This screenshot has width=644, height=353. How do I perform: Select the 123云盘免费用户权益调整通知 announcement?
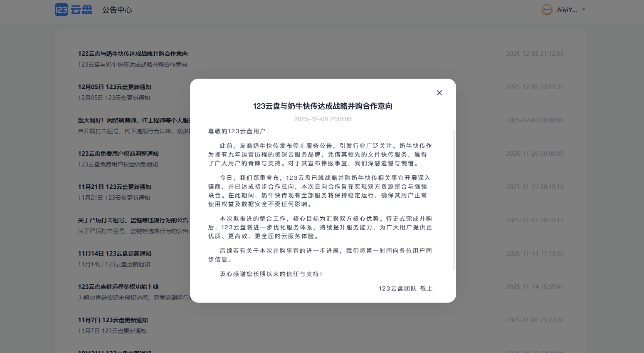coord(118,154)
